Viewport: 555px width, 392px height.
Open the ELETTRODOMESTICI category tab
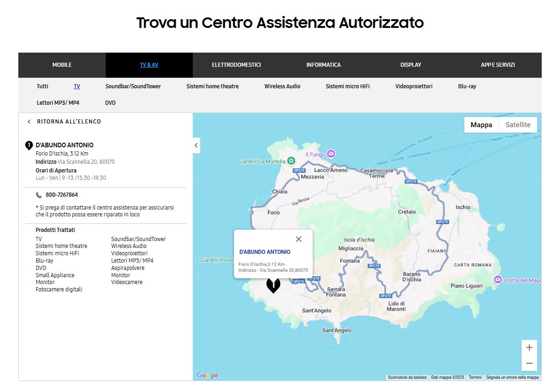pyautogui.click(x=236, y=65)
